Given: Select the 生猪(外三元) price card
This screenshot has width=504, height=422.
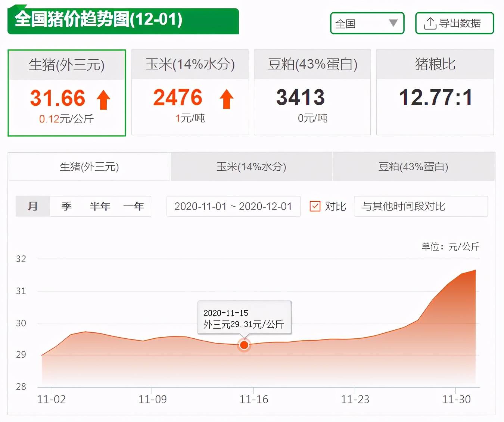Looking at the screenshot, I should (x=67, y=93).
